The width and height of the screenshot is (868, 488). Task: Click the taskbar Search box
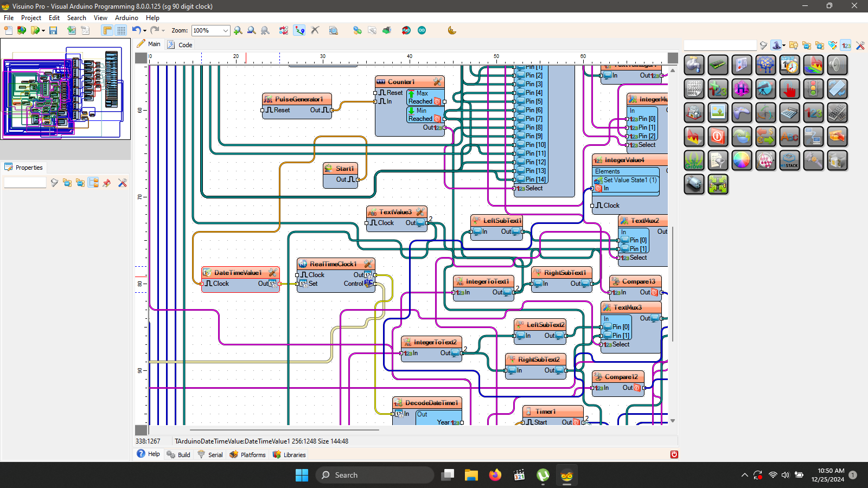pyautogui.click(x=375, y=475)
